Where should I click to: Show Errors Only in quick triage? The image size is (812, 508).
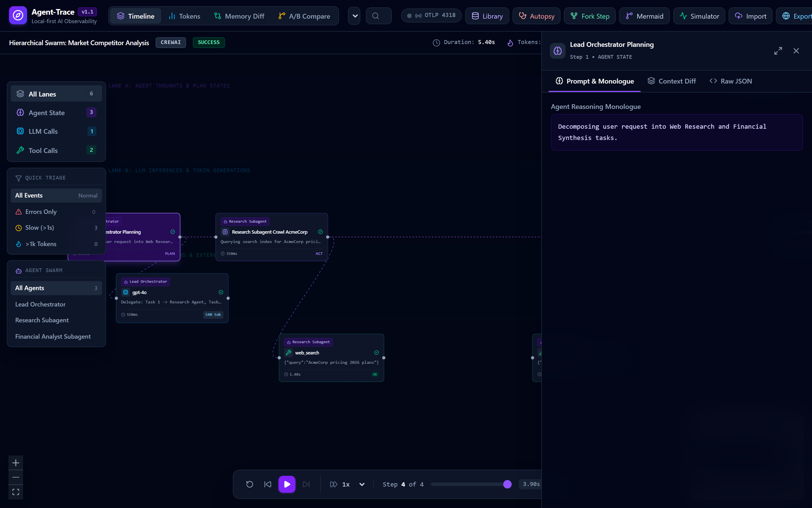(56, 212)
